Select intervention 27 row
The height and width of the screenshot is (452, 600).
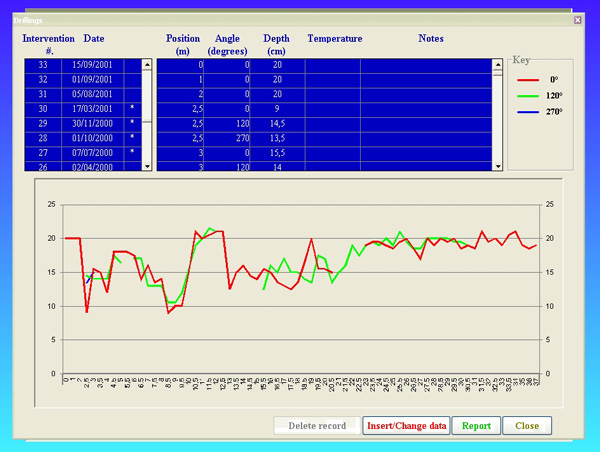click(x=83, y=153)
